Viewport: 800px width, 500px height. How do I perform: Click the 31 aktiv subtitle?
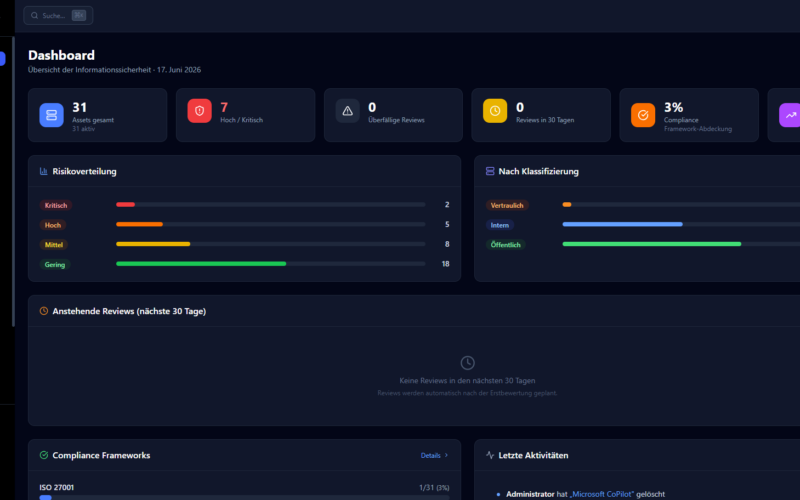pos(84,129)
